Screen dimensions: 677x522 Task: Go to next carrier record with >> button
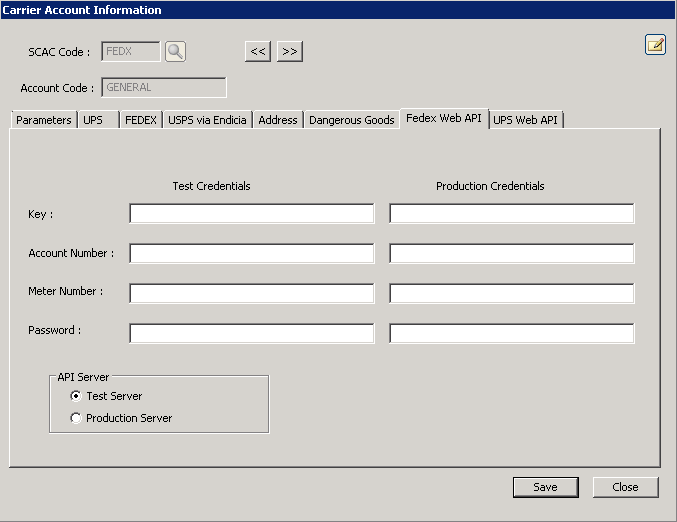[x=290, y=51]
